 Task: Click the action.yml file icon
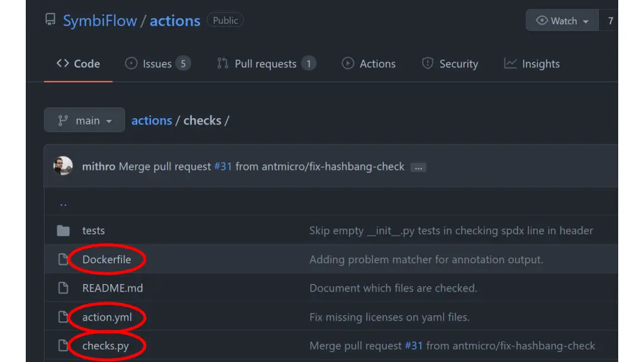(63, 317)
